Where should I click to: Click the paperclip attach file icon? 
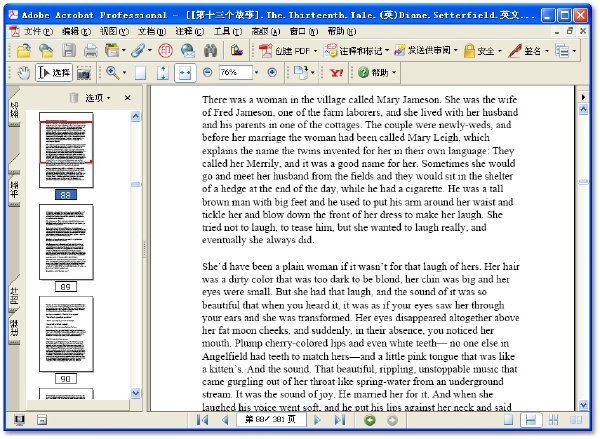click(138, 51)
